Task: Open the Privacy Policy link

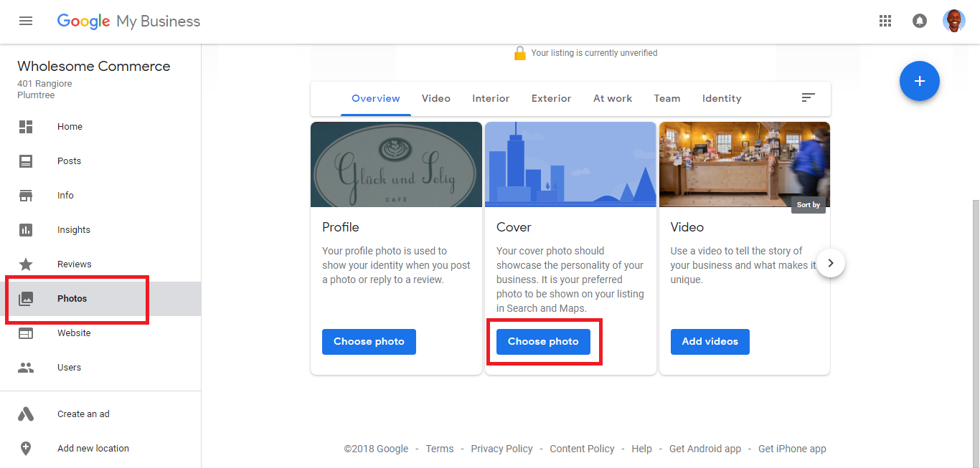Action: [501, 449]
